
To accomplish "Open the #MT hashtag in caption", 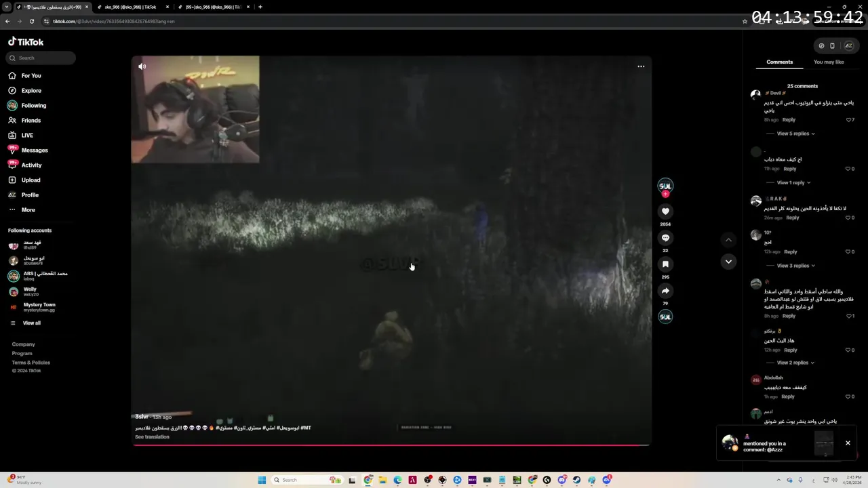I will click(306, 428).
